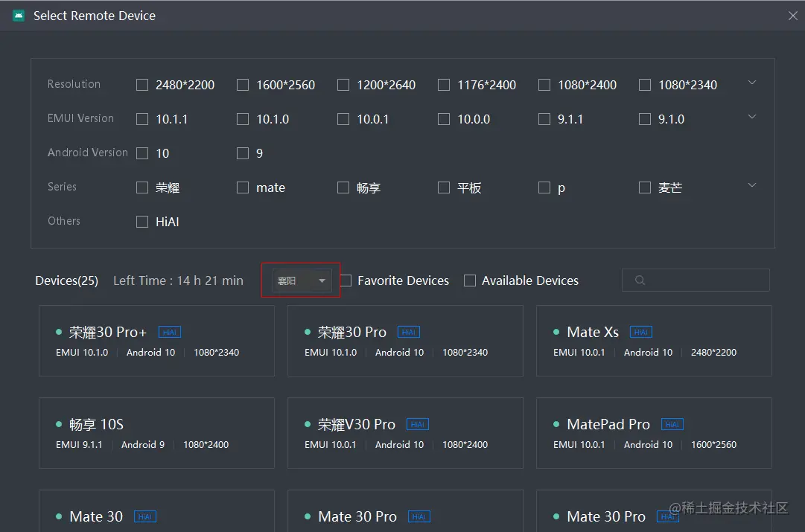Click the Resolution filter label
Screen dimensions: 805x532
tap(74, 84)
